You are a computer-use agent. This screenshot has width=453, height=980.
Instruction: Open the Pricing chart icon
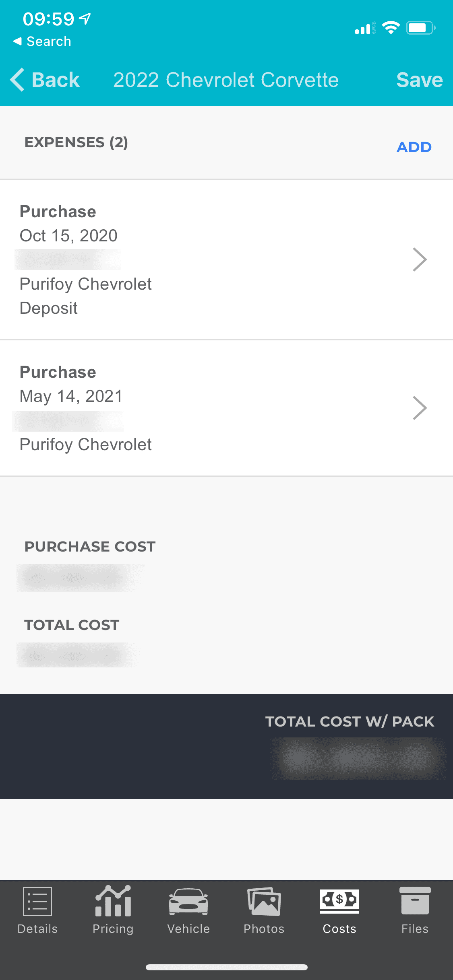[x=113, y=901]
